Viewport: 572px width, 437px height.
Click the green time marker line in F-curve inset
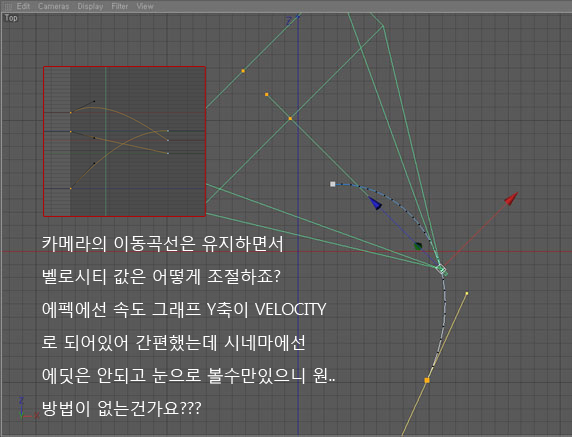[105, 142]
